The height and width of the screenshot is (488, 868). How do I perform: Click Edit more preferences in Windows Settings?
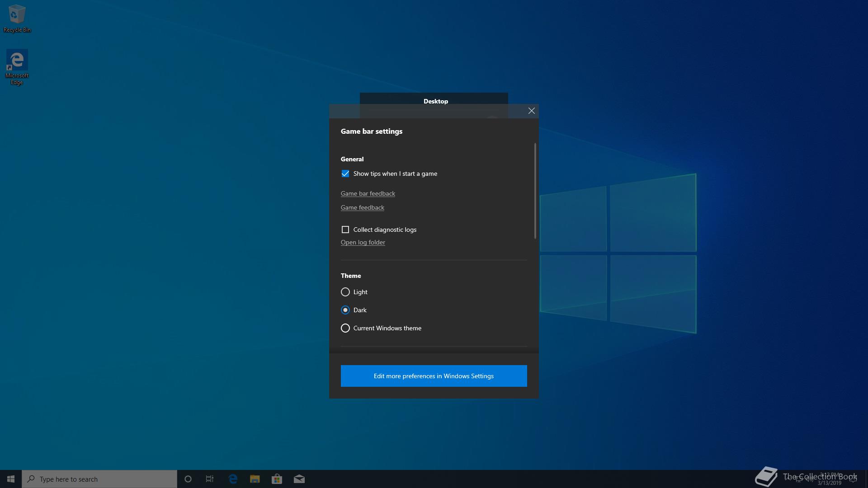(434, 376)
